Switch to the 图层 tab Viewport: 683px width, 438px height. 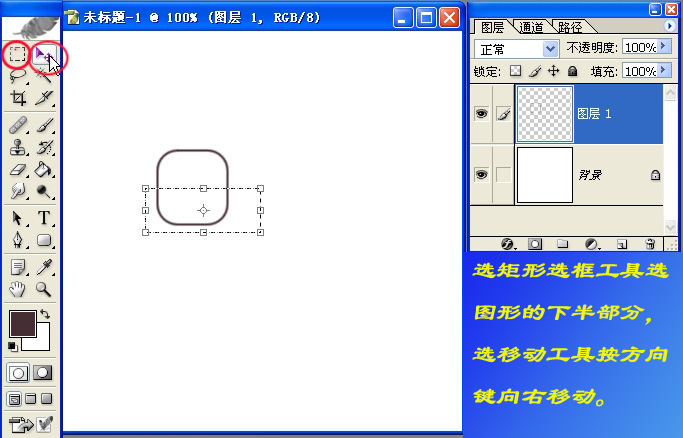[492, 27]
